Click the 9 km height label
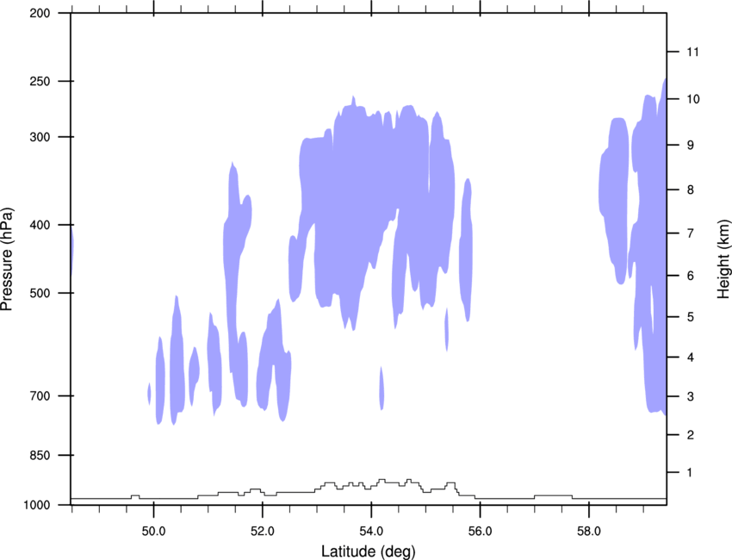This screenshot has width=732, height=560. [690, 146]
